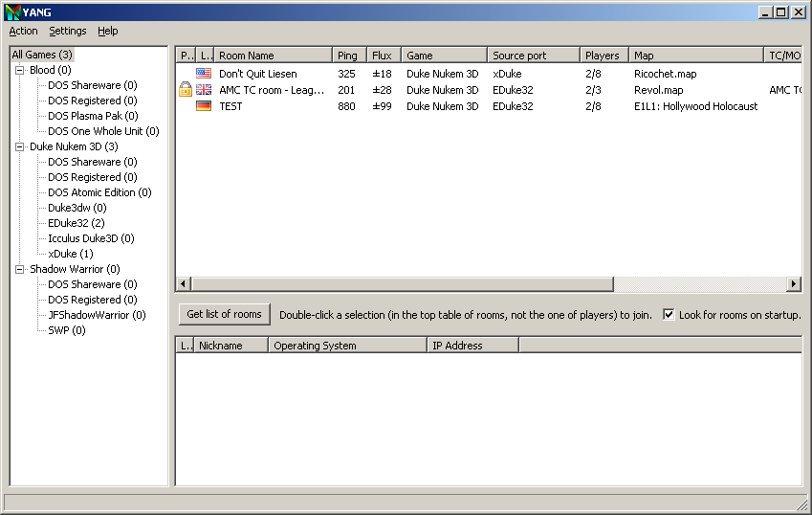Open the Settings menu
Viewport: 812px width, 515px height.
tap(68, 31)
